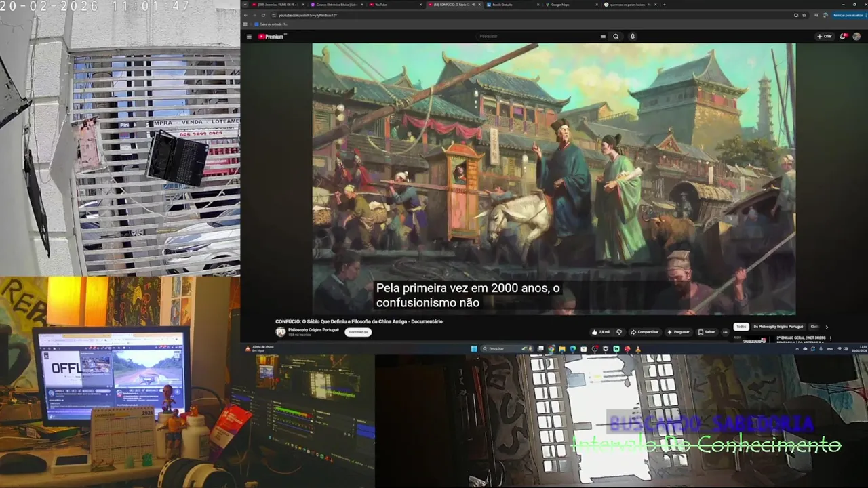Select Da Philosophy Origins Português chip
Image resolution: width=868 pixels, height=488 pixels.
tap(778, 327)
